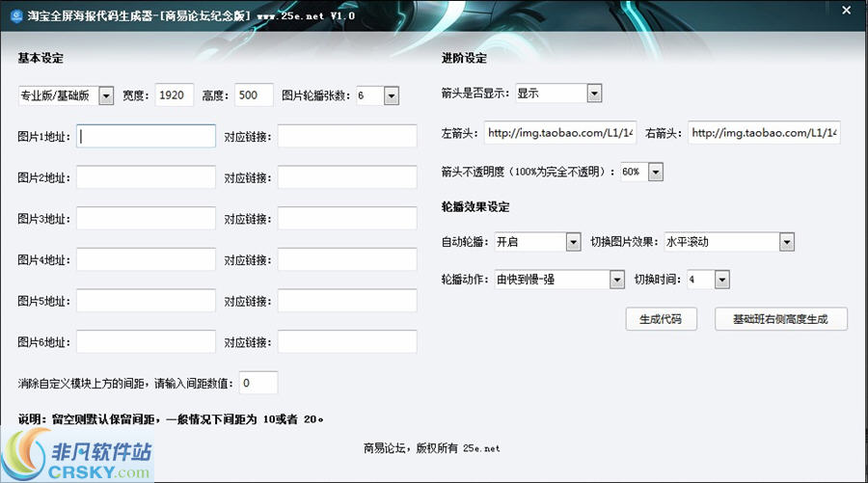
Task: Open the 箭头是否显示 dropdown
Action: (x=558, y=94)
